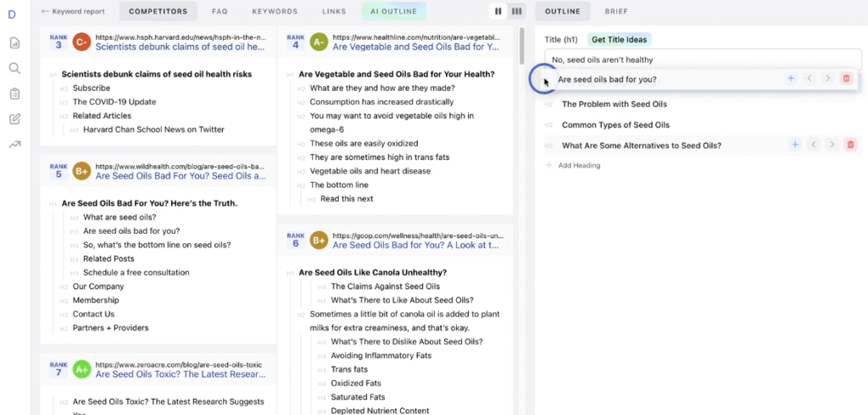Delete 'What Are Some Alternatives to Seed Oils?' heading
868x415 pixels.
851,145
